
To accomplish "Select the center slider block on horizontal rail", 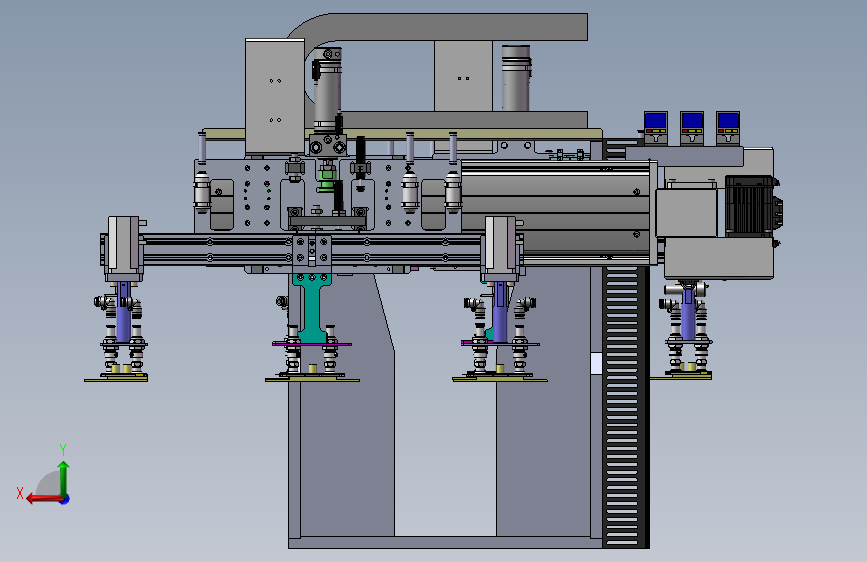I will 312,252.
